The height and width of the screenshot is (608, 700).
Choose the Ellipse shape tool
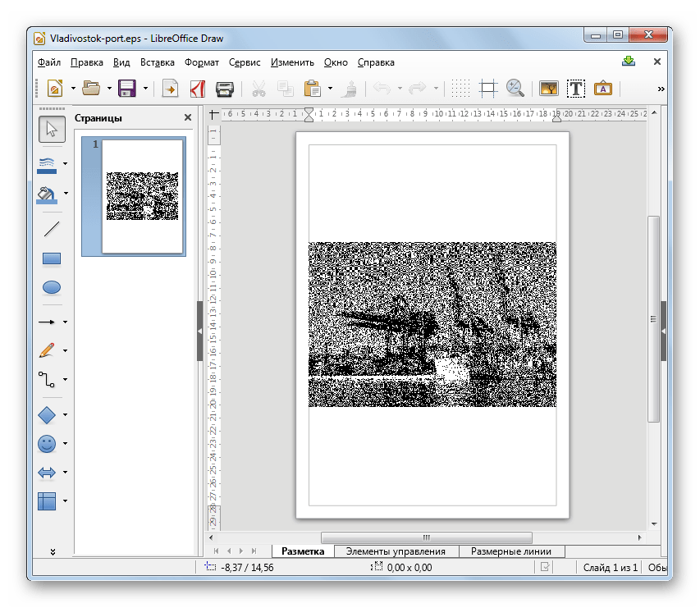point(51,288)
